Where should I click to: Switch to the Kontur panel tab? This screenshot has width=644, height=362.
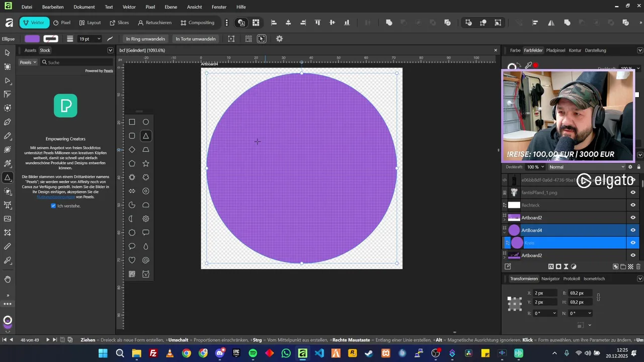pyautogui.click(x=575, y=50)
